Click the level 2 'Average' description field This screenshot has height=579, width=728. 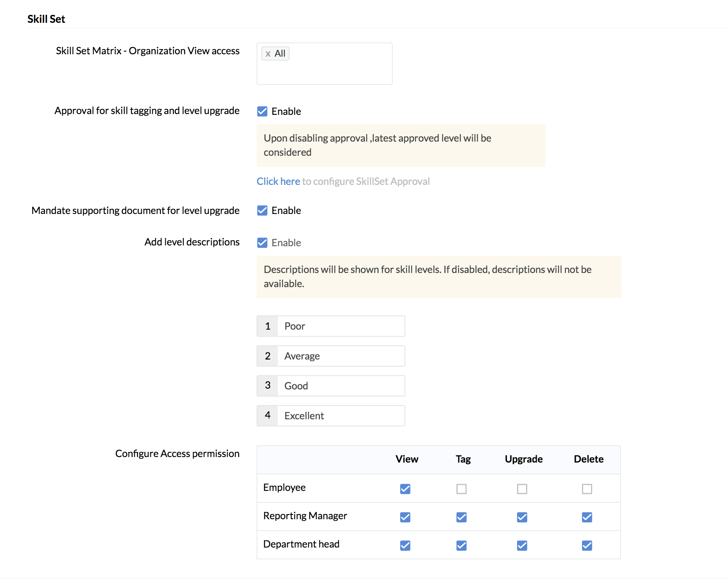click(341, 356)
